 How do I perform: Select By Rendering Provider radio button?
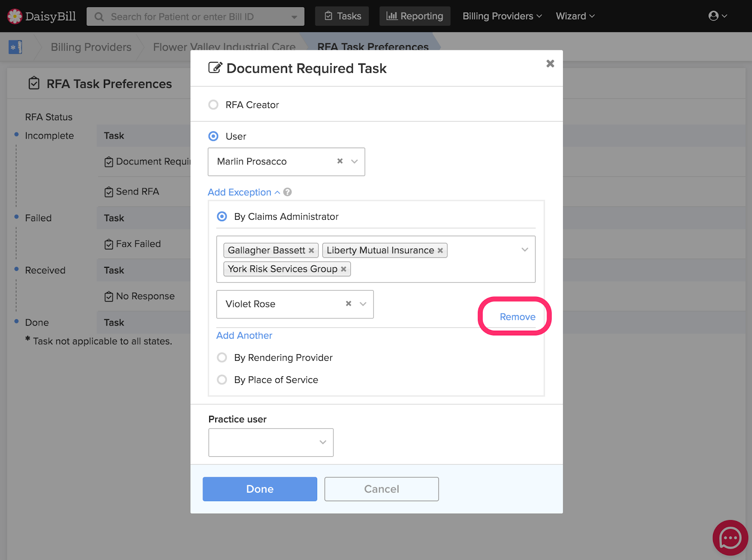(x=222, y=358)
